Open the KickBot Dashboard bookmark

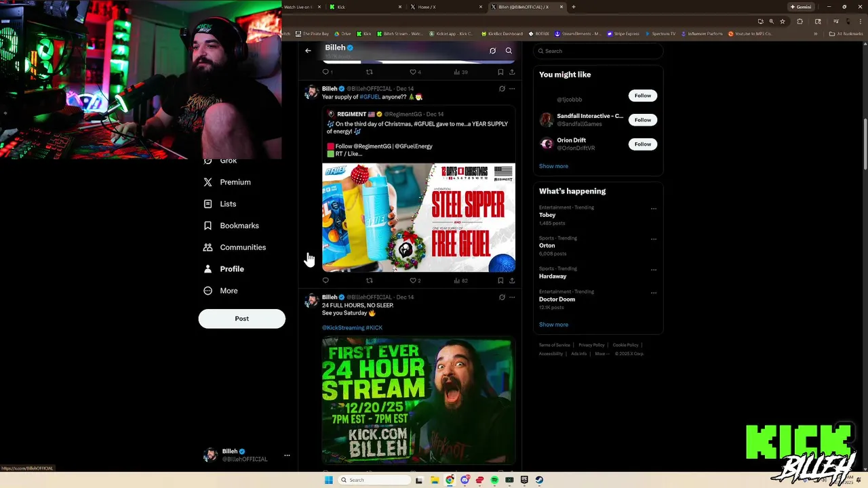(502, 33)
